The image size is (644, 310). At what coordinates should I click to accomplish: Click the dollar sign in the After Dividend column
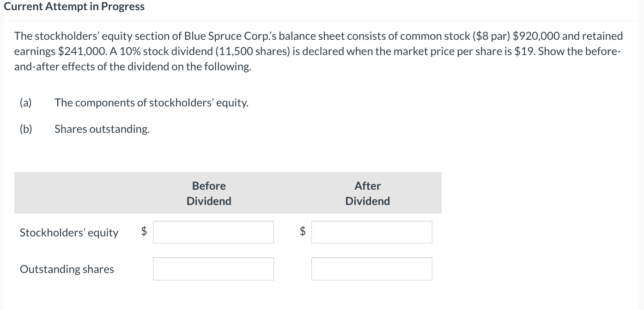[302, 232]
